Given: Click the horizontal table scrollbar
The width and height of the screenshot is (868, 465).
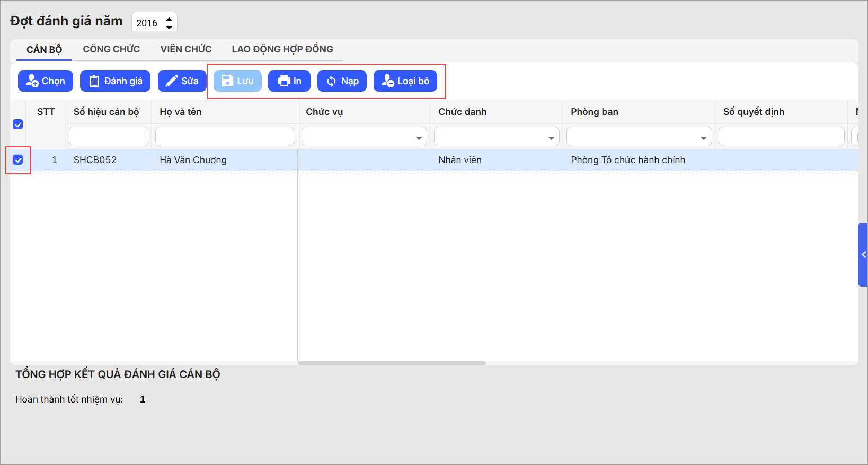Looking at the screenshot, I should click(x=392, y=363).
